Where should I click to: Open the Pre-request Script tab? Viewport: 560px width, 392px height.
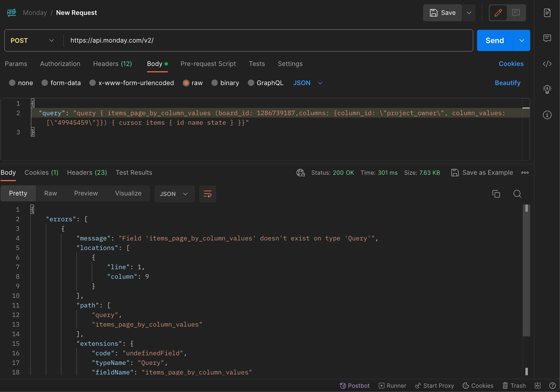(x=208, y=64)
